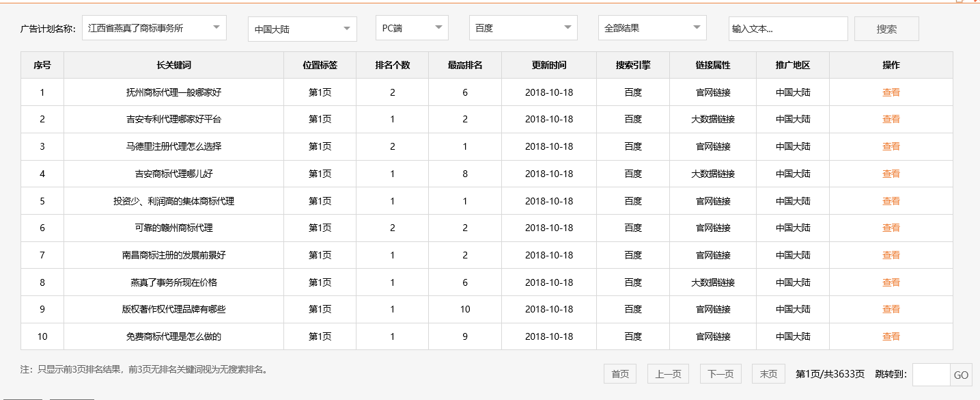The height and width of the screenshot is (400, 980).
Task: Click the GO page jump button
Action: click(962, 374)
